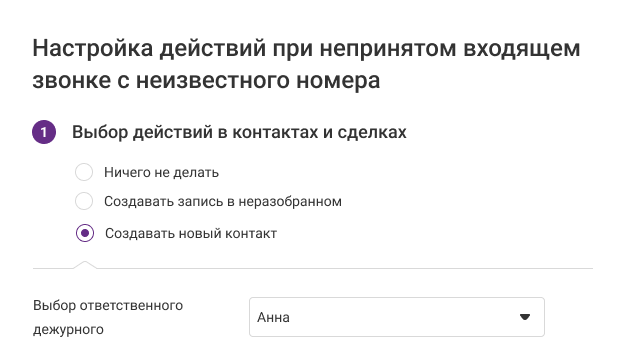Click the Выбор ответственного дежурного field label
624x362 pixels.
[x=108, y=317]
